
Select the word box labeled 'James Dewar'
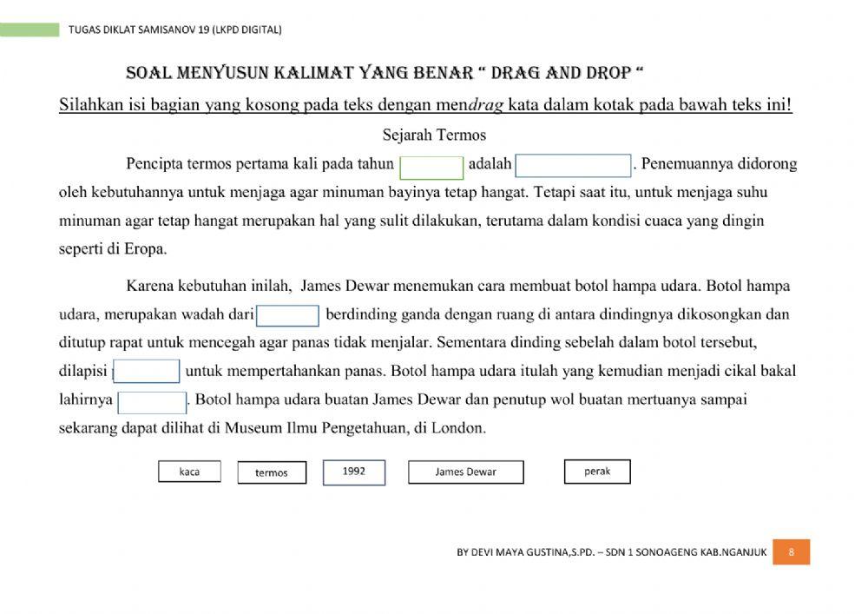[465, 472]
